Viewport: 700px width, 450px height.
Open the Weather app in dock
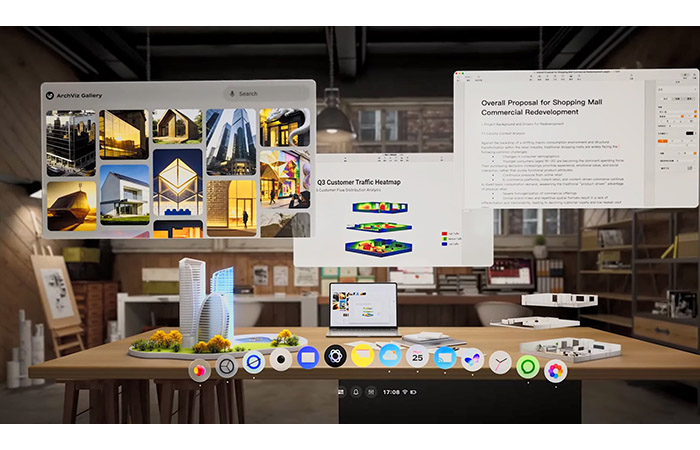tap(389, 356)
